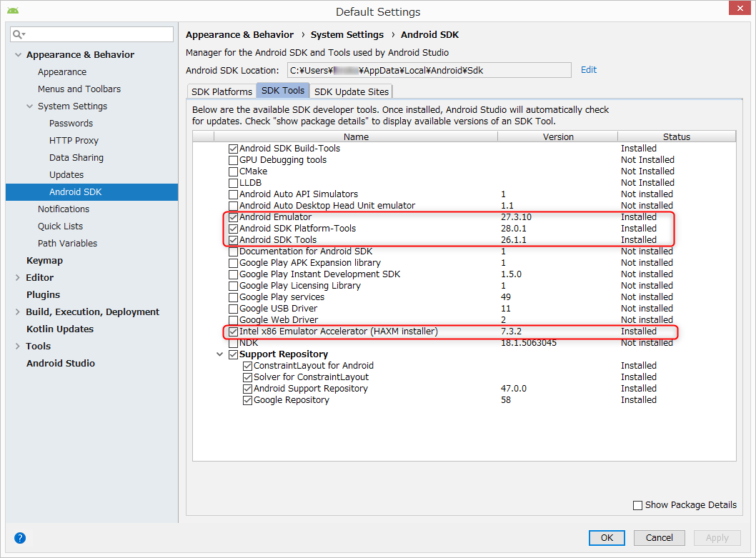Image resolution: width=756 pixels, height=558 pixels.
Task: Uncheck ConstraintLayout for Android checkbox
Action: 248,366
